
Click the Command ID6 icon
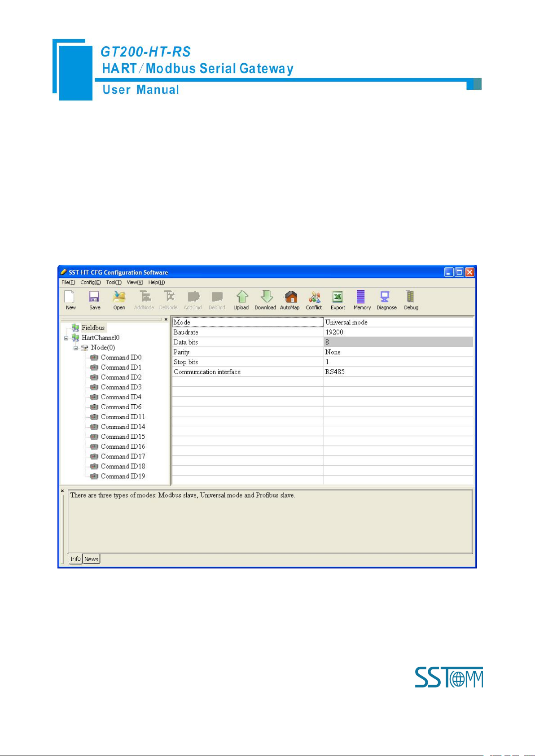click(x=94, y=407)
